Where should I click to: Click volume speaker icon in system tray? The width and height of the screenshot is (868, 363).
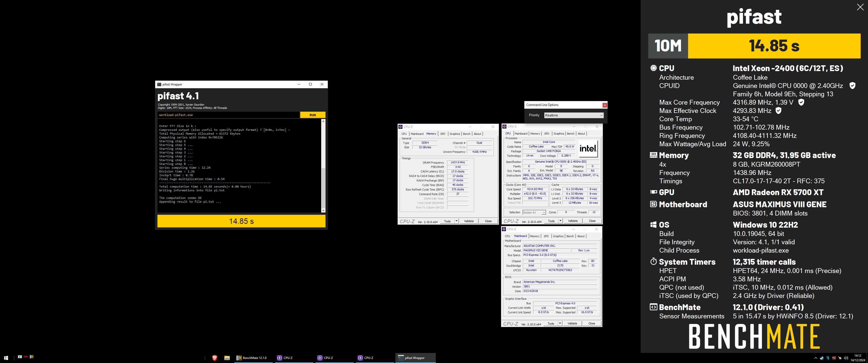point(846,358)
